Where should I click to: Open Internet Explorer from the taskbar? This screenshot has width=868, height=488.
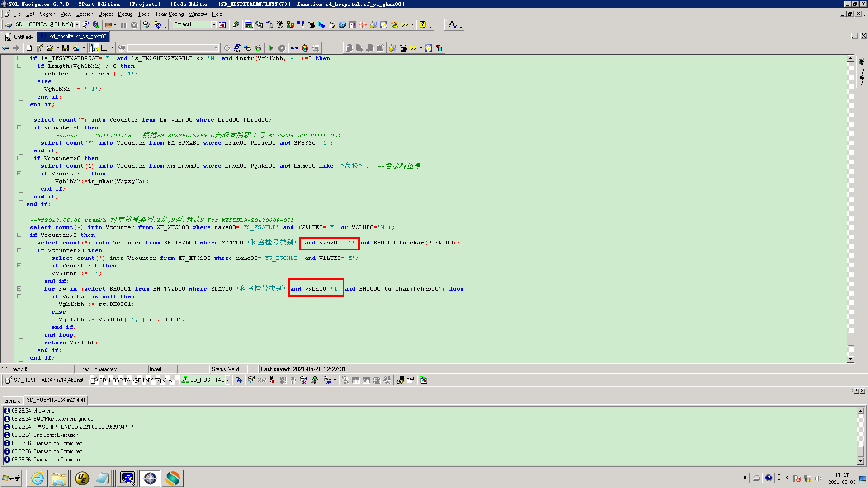(38, 478)
